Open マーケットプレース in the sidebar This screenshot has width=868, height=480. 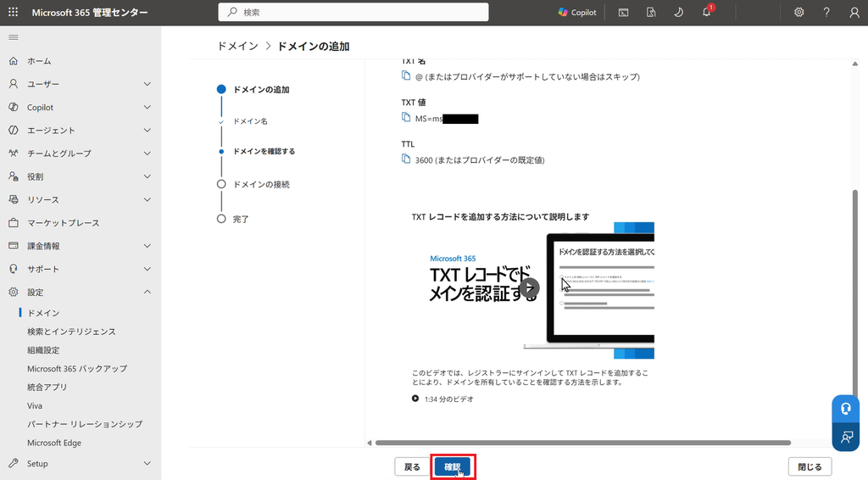coord(63,222)
